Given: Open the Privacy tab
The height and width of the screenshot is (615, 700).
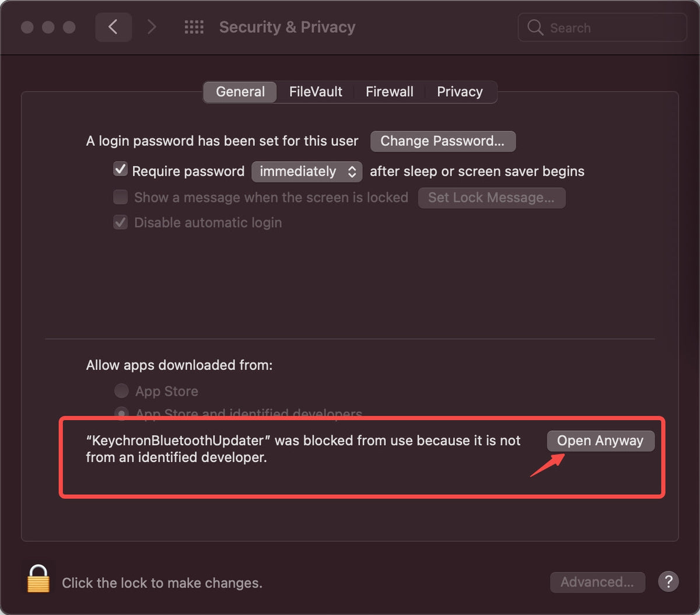Looking at the screenshot, I should tap(460, 92).
